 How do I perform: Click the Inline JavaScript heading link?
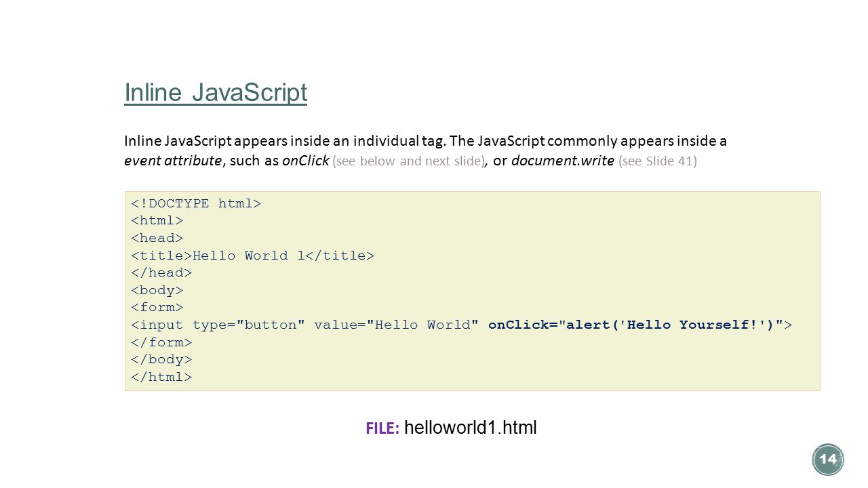[216, 93]
